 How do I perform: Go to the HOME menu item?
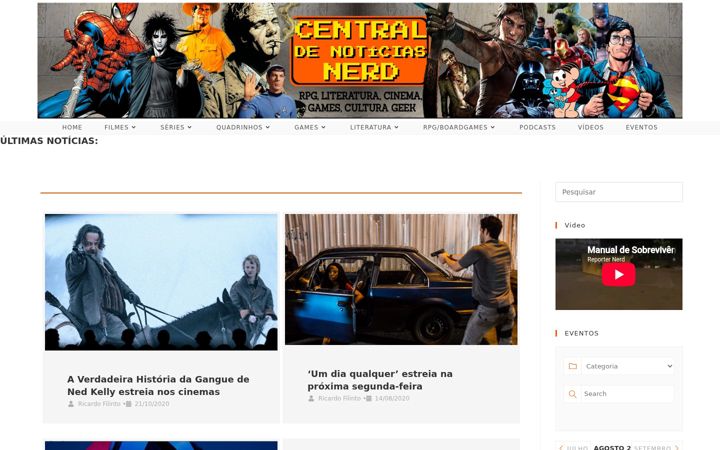(x=72, y=127)
